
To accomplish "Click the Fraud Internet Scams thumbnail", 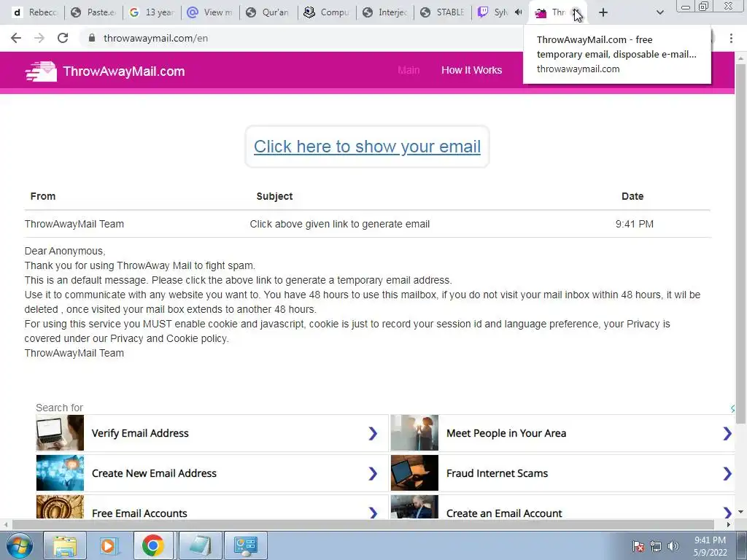I will [414, 472].
